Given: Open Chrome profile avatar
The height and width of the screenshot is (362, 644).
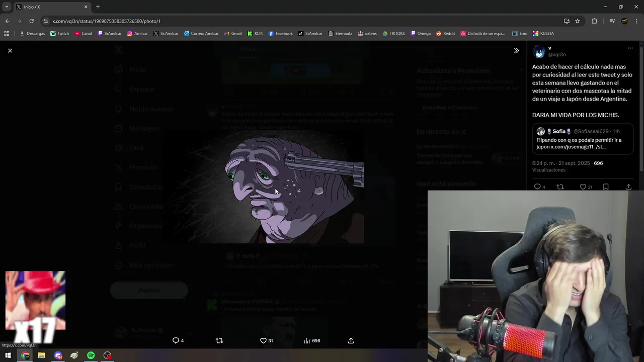Looking at the screenshot, I should [x=624, y=21].
